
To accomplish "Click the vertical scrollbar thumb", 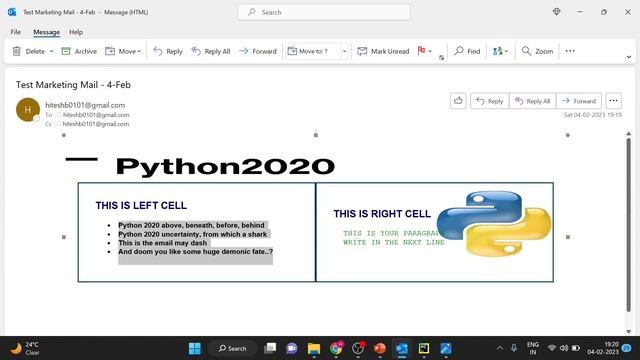I will (629, 225).
